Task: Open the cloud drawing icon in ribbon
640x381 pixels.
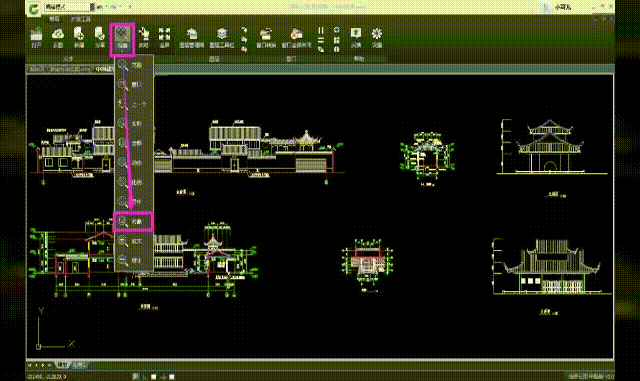Action: [x=58, y=38]
